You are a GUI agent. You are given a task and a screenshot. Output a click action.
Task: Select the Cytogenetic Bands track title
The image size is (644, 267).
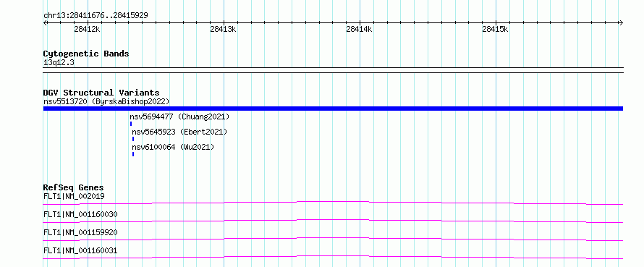[86, 54]
